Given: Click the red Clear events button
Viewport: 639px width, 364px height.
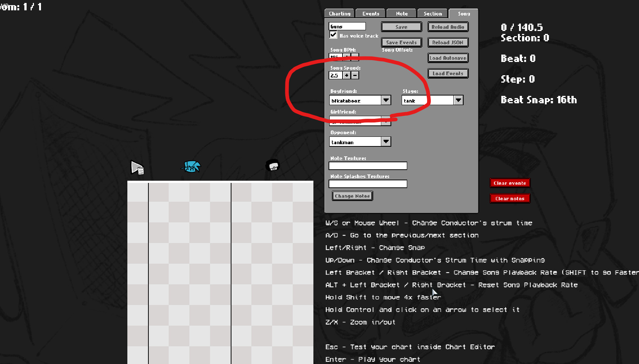Looking at the screenshot, I should [x=510, y=183].
